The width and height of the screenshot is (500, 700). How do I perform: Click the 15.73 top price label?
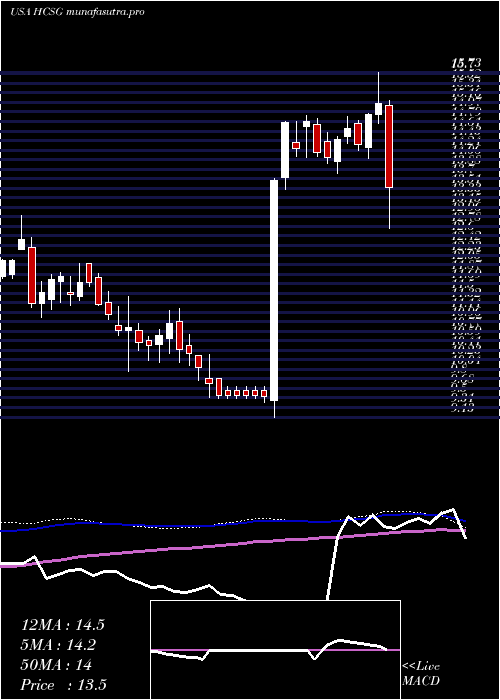click(x=468, y=64)
